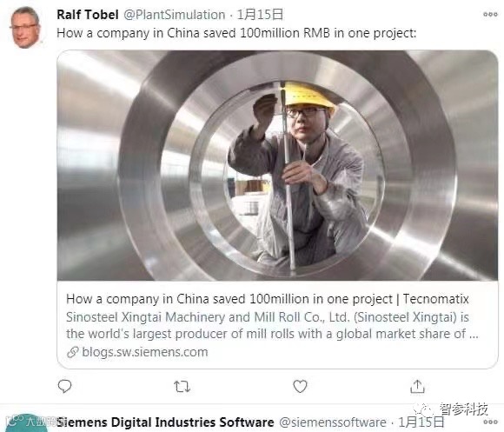Open the Tecnomatix article card title
504x432 pixels.
[x=267, y=299]
